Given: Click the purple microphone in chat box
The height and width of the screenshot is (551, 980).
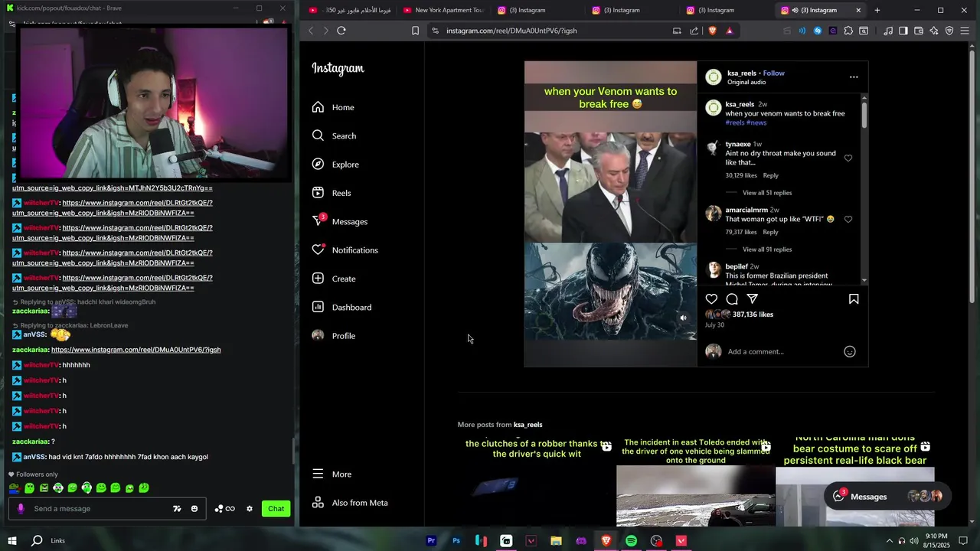Looking at the screenshot, I should point(21,509).
